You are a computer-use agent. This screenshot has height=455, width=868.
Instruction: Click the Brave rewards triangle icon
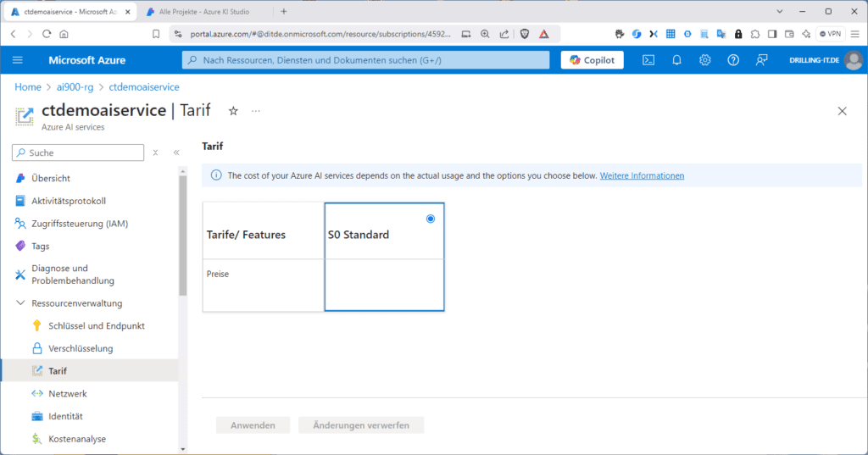click(x=544, y=34)
